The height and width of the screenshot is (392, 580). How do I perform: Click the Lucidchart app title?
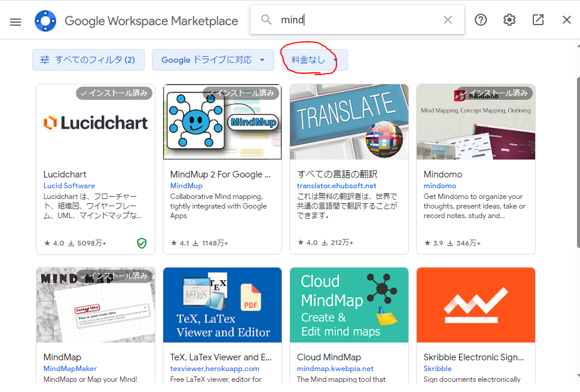(x=65, y=174)
